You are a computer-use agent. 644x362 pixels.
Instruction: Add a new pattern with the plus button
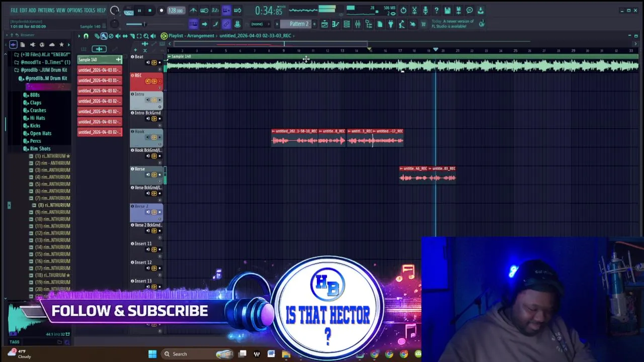(314, 24)
